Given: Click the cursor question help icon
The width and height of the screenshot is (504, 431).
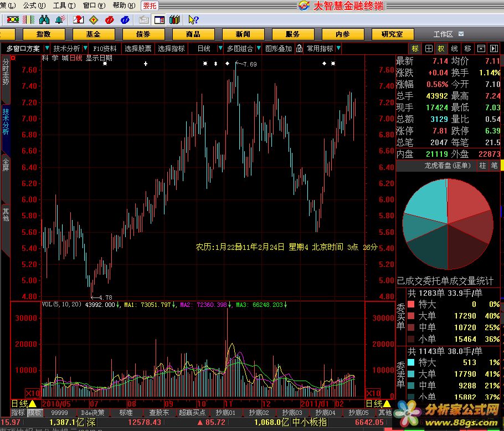Looking at the screenshot, I should (x=193, y=20).
